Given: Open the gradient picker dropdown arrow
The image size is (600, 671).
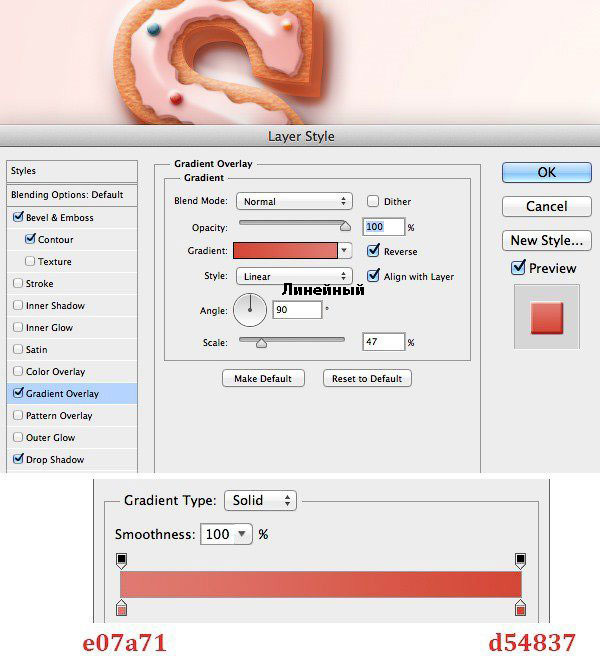Looking at the screenshot, I should 345,250.
